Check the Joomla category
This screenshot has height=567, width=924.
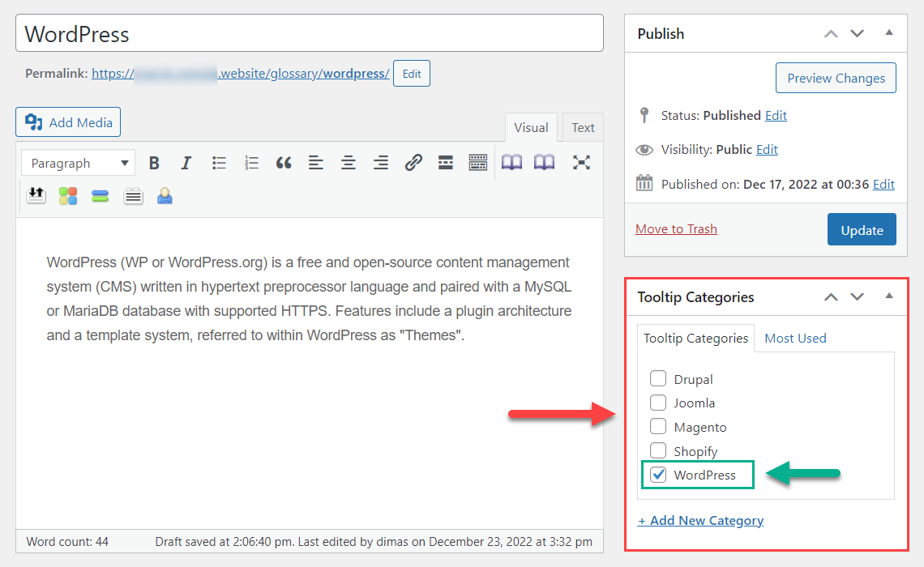click(658, 402)
